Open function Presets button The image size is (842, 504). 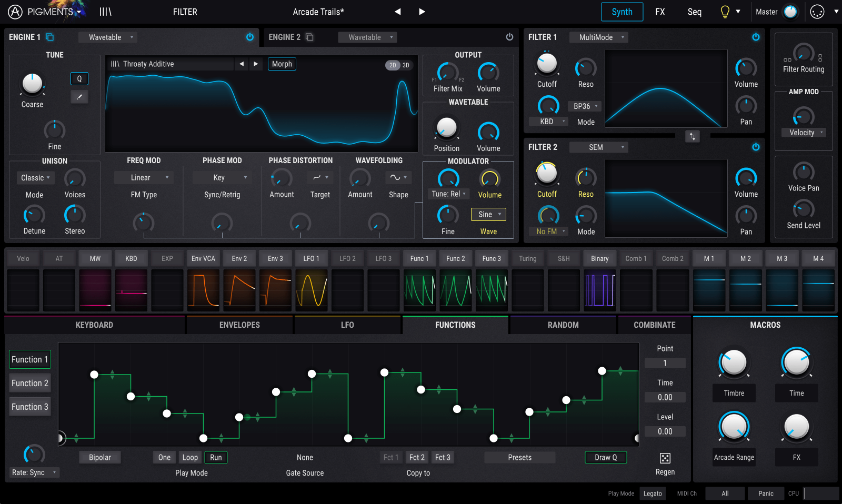(x=520, y=457)
